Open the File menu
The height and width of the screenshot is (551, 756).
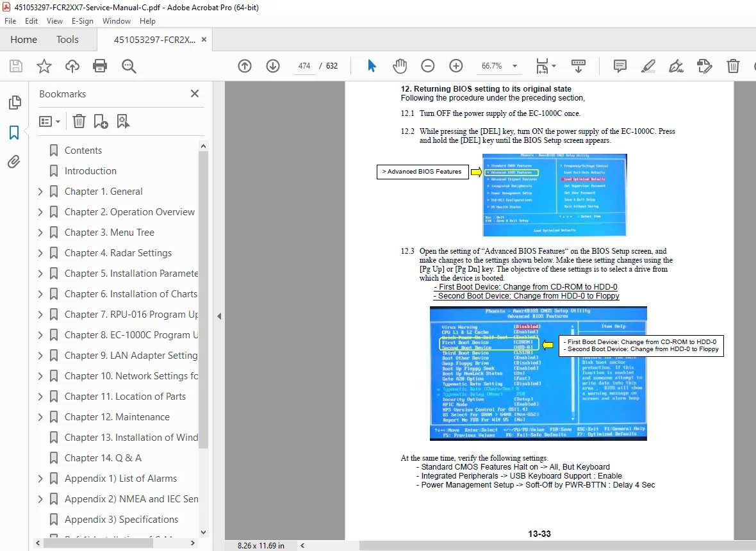[x=10, y=21]
